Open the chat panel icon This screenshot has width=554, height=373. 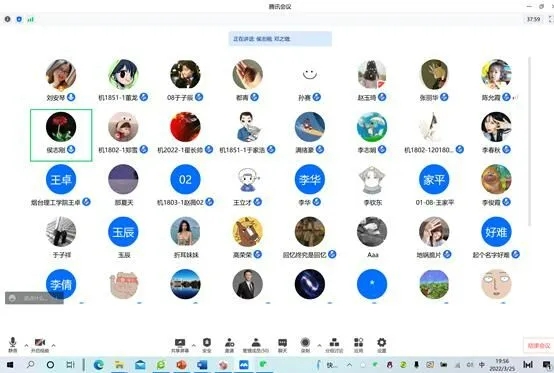283,345
